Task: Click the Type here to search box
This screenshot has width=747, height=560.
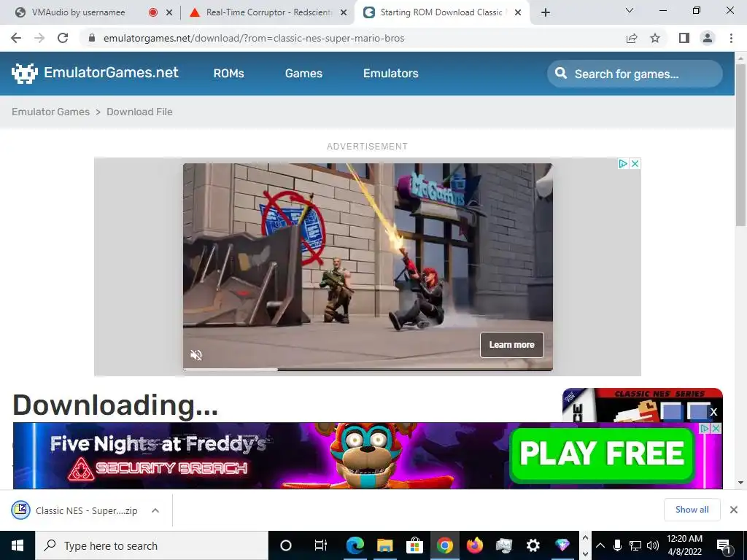Action: pos(152,545)
